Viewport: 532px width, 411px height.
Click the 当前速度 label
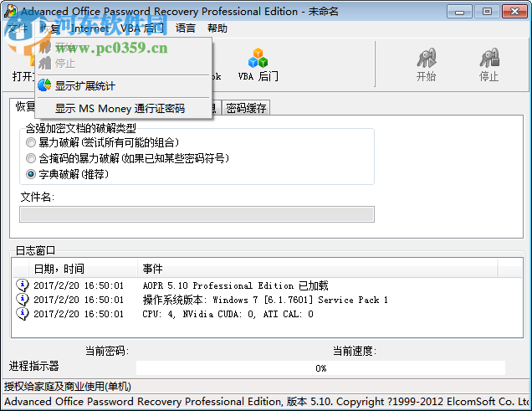[x=355, y=351]
